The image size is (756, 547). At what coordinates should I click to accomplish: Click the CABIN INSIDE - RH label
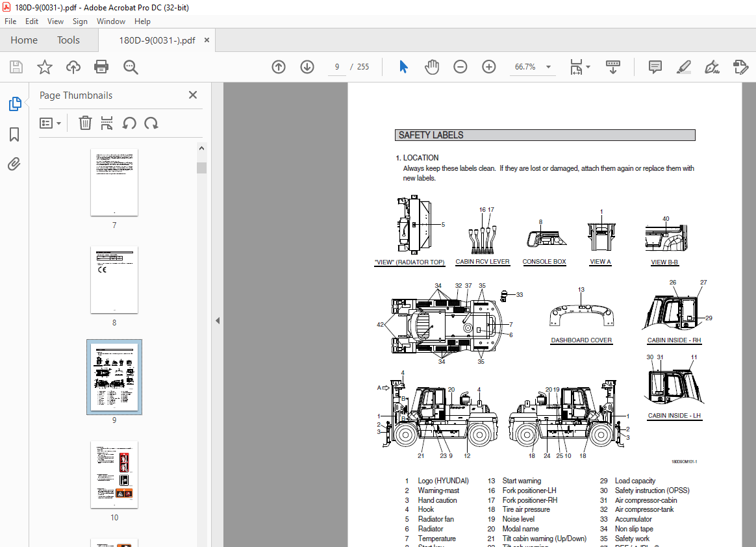(x=674, y=340)
